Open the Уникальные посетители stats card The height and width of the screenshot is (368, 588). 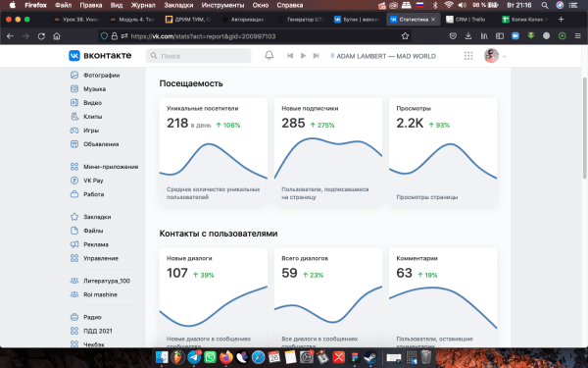214,152
